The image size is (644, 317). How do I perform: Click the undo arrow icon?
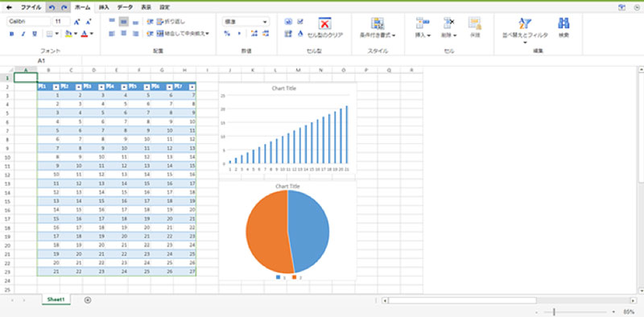(x=52, y=7)
